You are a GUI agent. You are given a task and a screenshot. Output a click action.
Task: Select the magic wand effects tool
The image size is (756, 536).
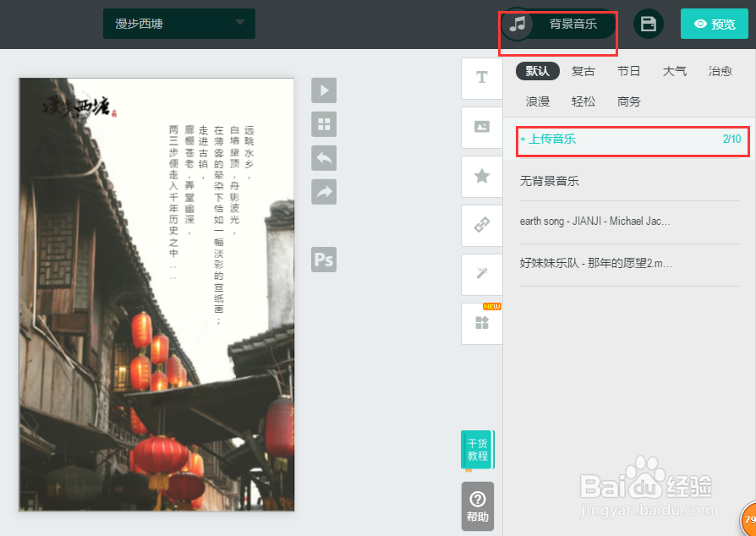[x=482, y=275]
